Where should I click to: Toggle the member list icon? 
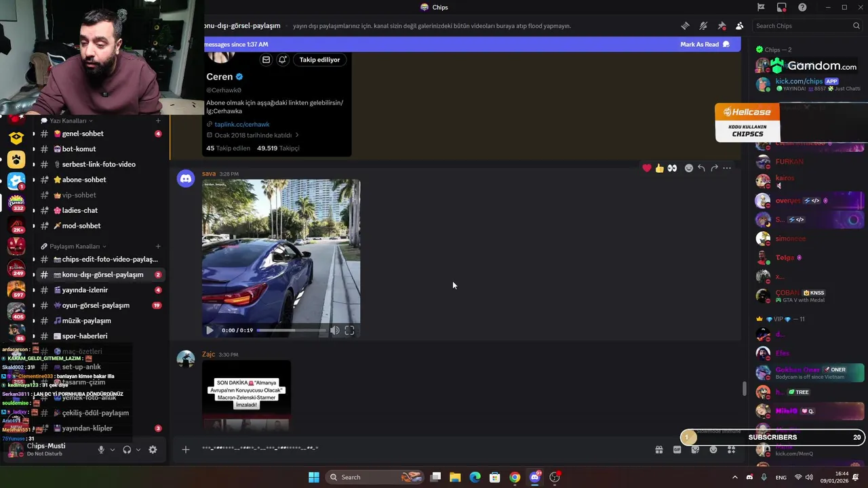click(x=739, y=26)
